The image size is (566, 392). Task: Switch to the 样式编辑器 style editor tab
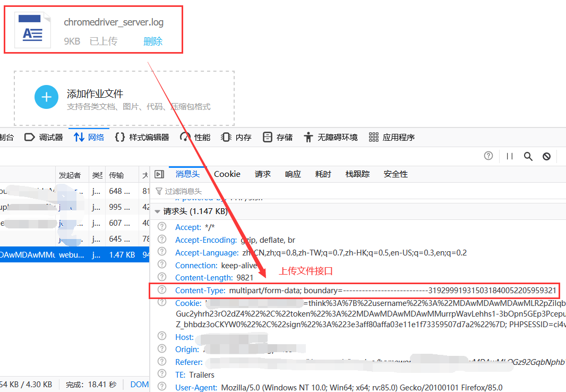(x=142, y=137)
